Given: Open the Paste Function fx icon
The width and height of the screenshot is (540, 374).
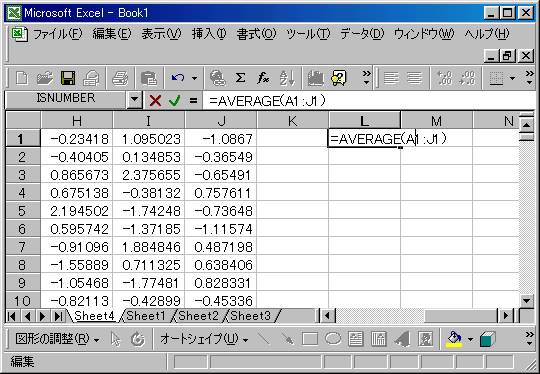Looking at the screenshot, I should tap(263, 79).
